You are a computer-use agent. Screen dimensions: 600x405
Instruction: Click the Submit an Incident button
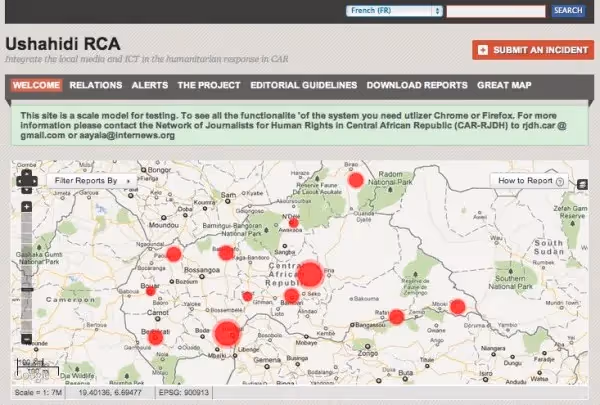pyautogui.click(x=533, y=50)
